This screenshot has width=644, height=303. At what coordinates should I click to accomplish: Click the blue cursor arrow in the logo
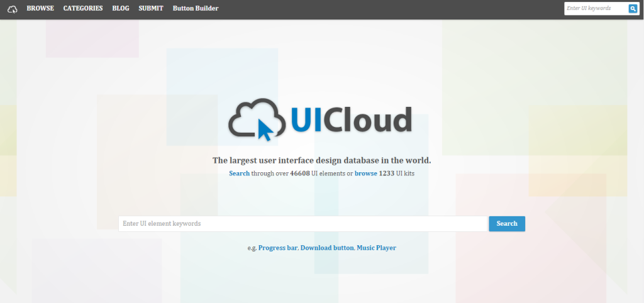266,130
